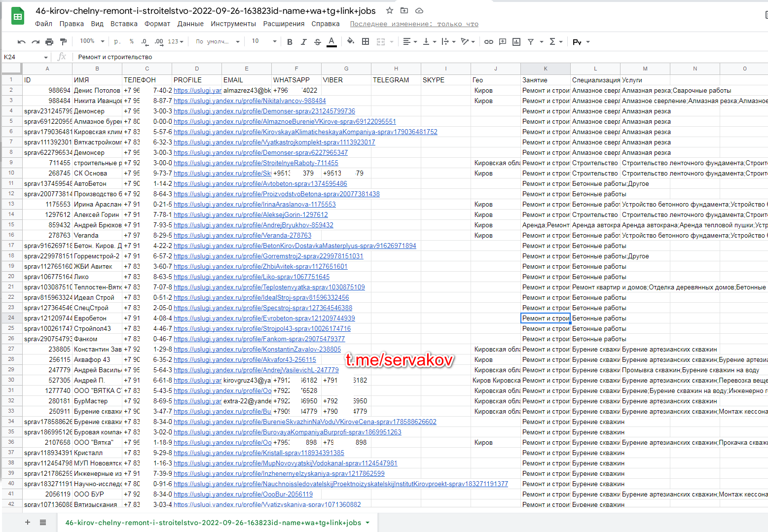
Task: Open the fill color picker
Action: pyautogui.click(x=351, y=41)
